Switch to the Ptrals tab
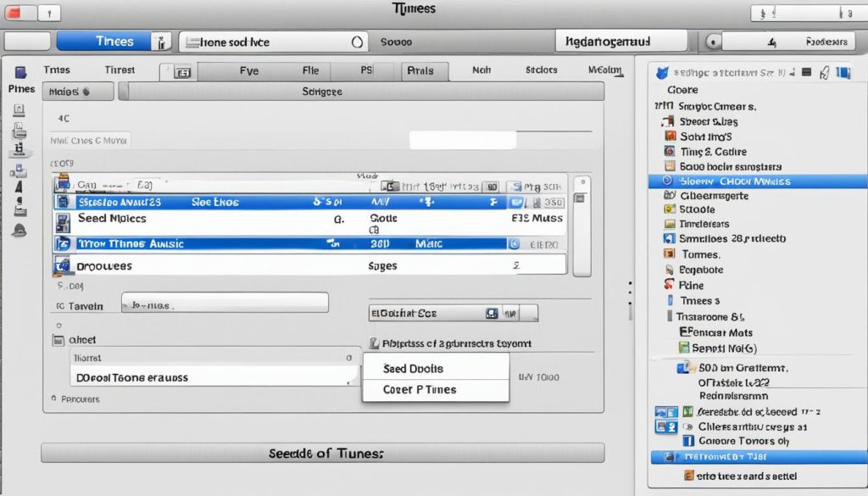Screen dimensions: 868x496 pyautogui.click(x=425, y=71)
